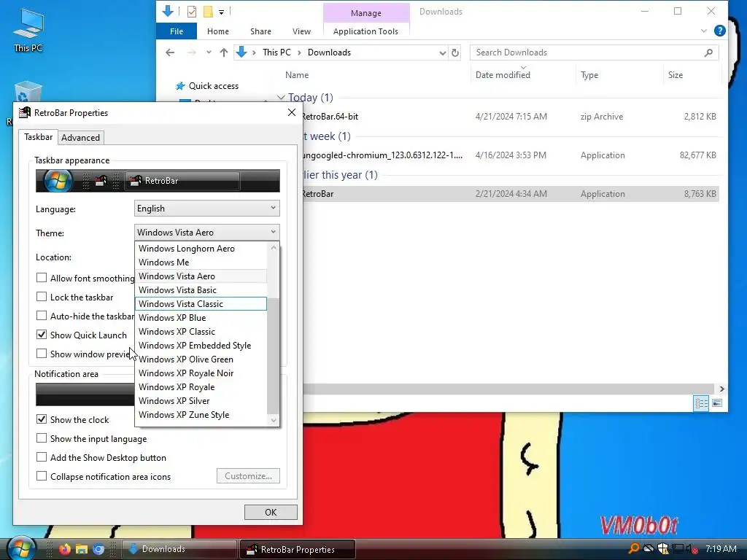The image size is (747, 560).
Task: Enable Auto-hide the taskbar
Action: 42,316
